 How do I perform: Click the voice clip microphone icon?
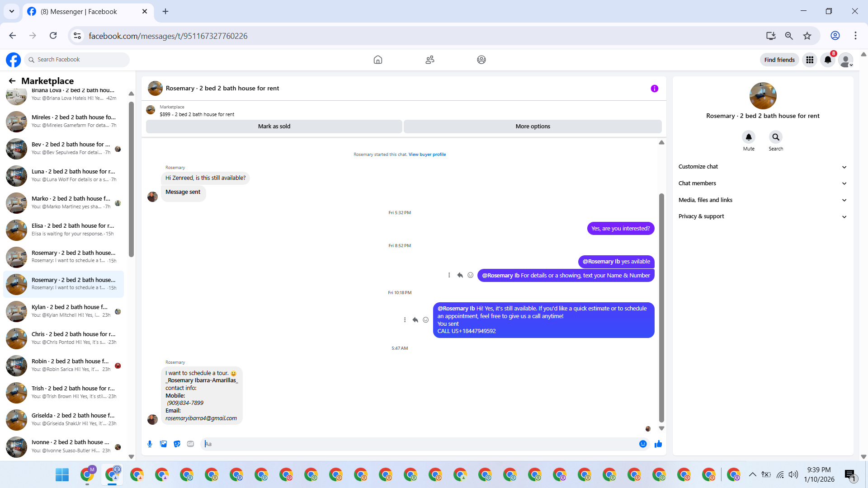click(x=150, y=444)
